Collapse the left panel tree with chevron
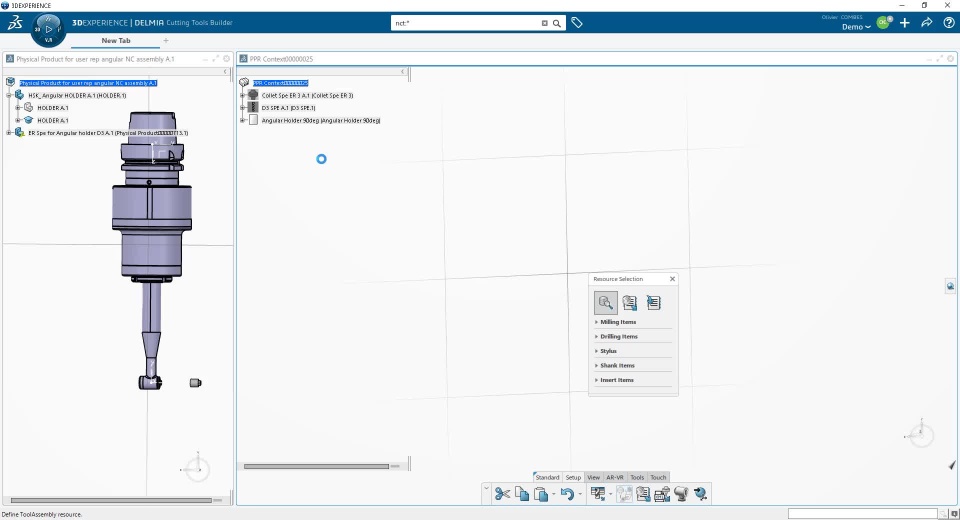960x520 pixels. tap(225, 72)
